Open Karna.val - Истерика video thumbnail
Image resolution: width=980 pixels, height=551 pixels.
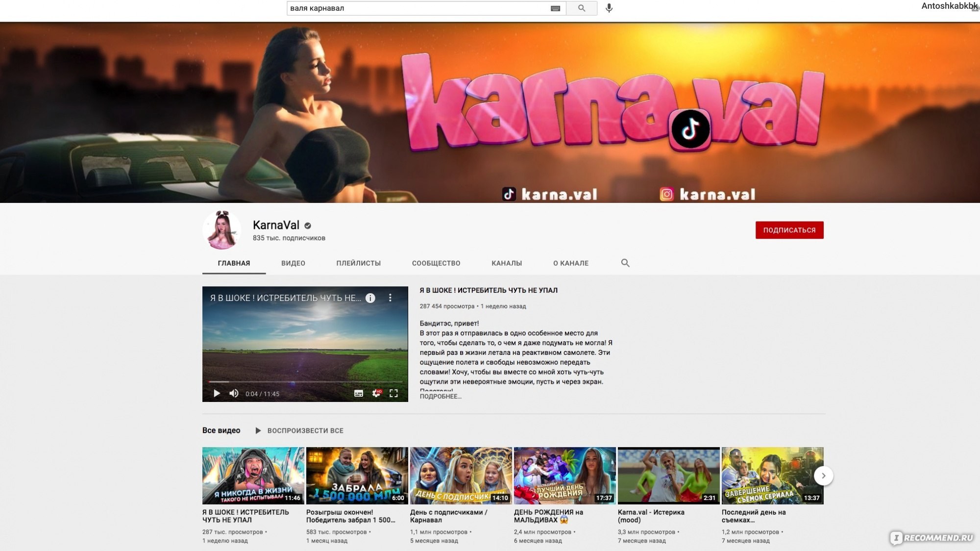(668, 476)
